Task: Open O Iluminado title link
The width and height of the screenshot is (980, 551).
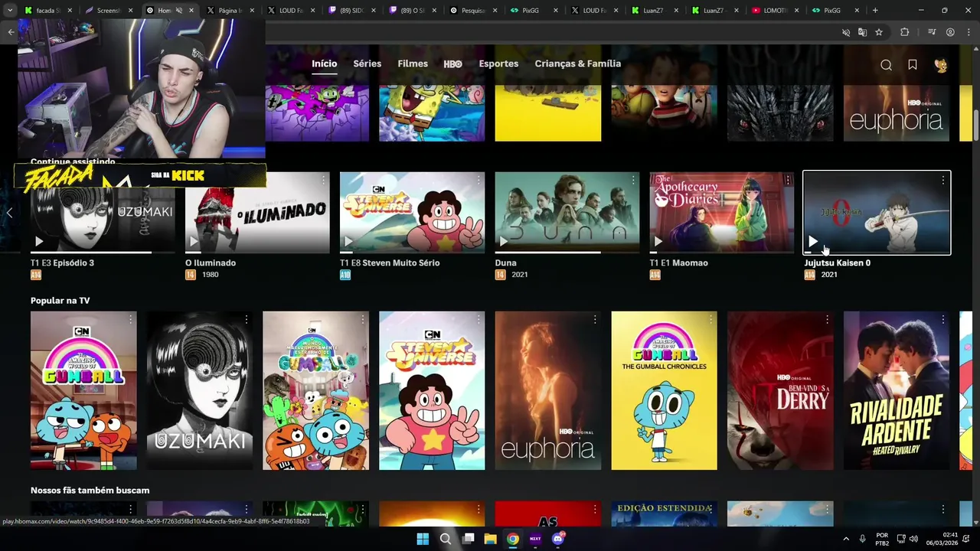Action: click(211, 262)
